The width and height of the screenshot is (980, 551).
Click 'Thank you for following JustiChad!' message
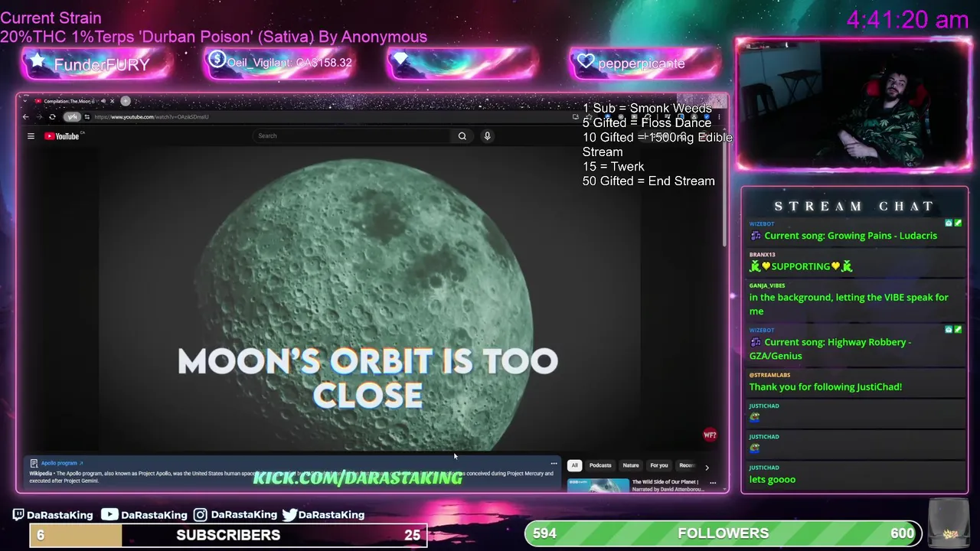825,386
